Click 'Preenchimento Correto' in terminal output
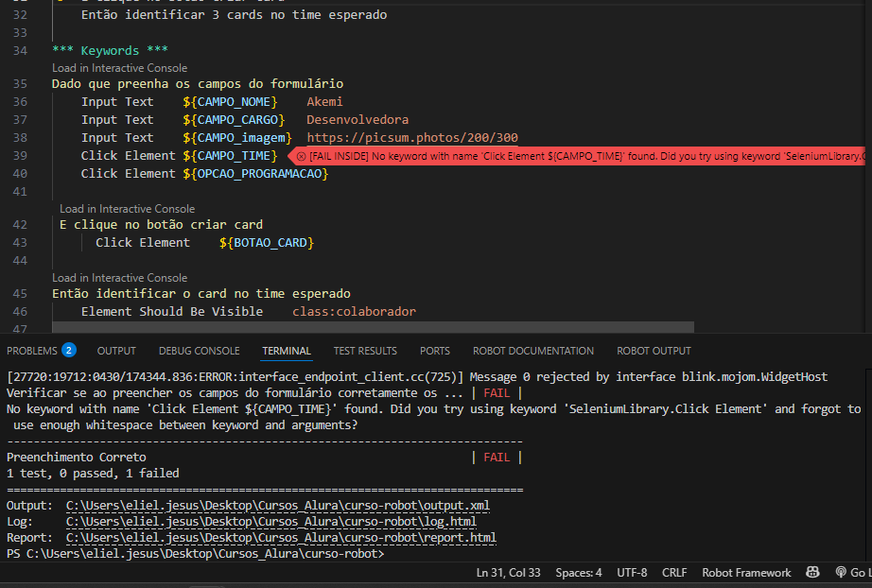The width and height of the screenshot is (872, 588). (x=77, y=458)
